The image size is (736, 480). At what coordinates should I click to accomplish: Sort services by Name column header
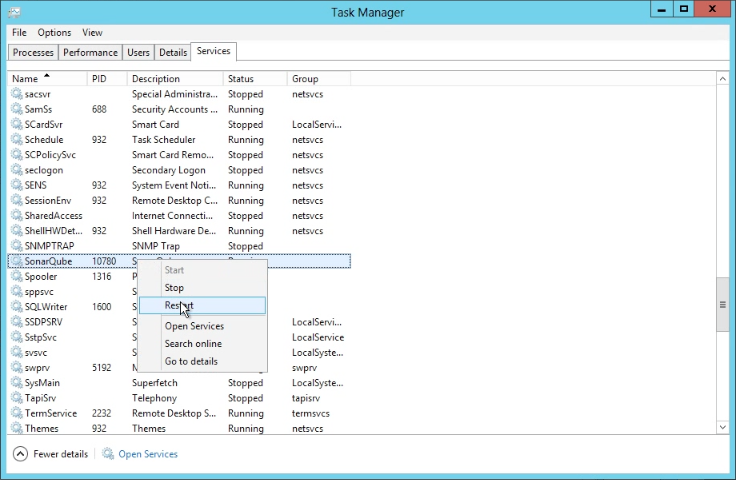pos(47,78)
